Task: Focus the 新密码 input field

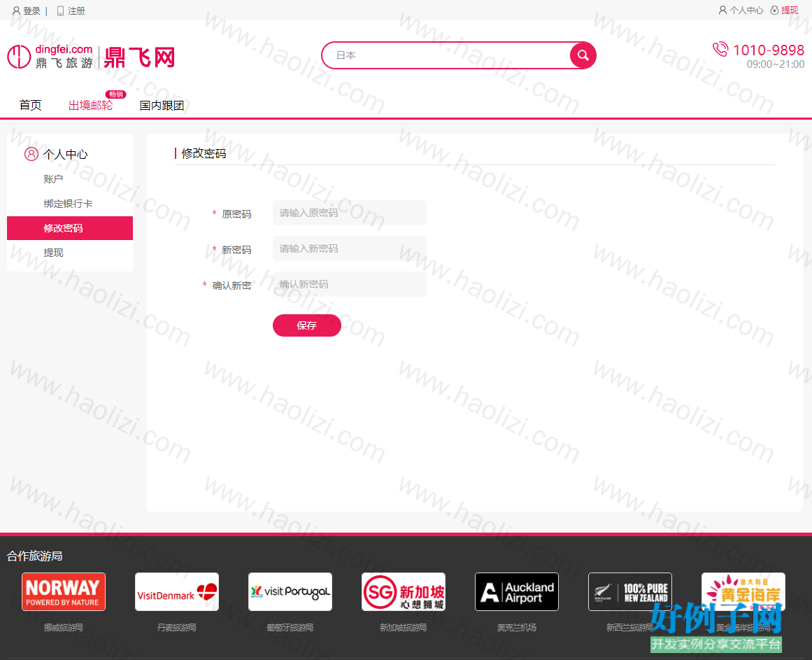Action: 350,248
